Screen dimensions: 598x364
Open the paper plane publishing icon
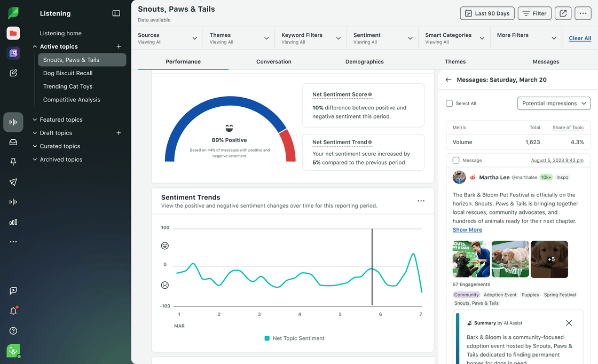pos(13,182)
